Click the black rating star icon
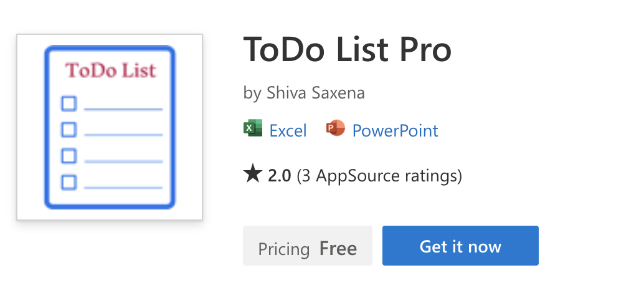 coord(252,175)
